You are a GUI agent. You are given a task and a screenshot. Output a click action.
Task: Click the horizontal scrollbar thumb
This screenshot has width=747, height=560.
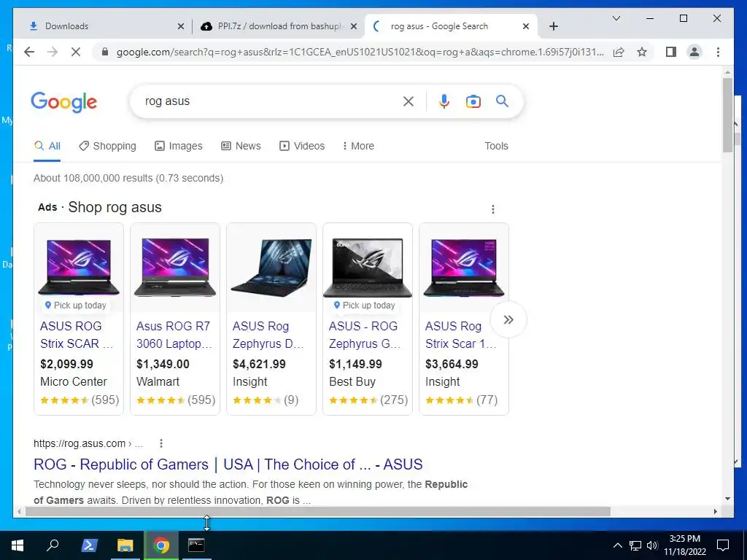click(318, 511)
